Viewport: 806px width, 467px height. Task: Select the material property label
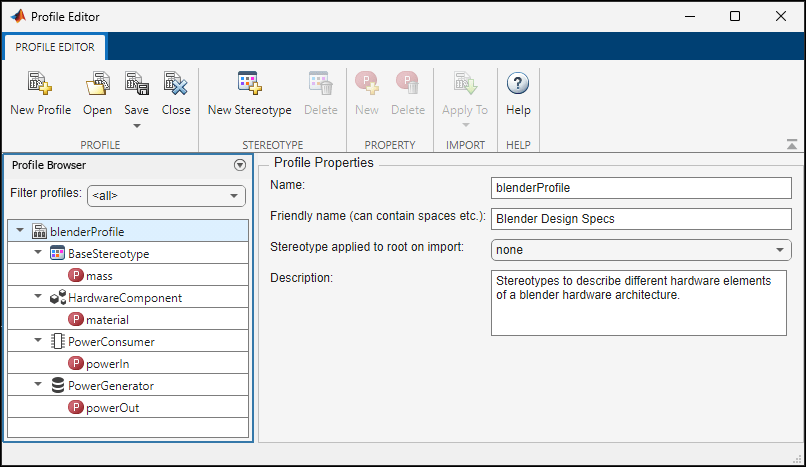pyautogui.click(x=107, y=320)
